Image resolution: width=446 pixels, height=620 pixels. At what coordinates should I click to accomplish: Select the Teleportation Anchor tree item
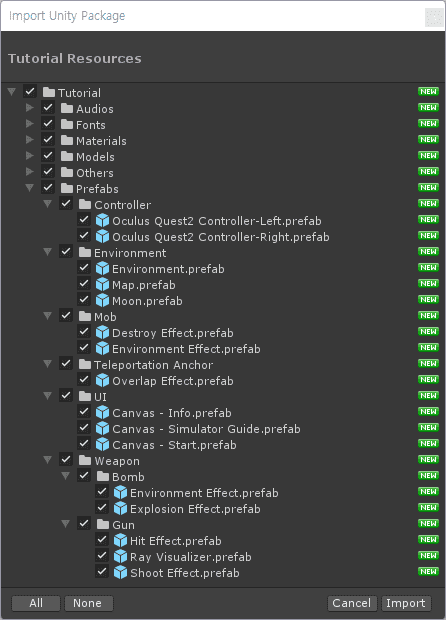coord(153,365)
